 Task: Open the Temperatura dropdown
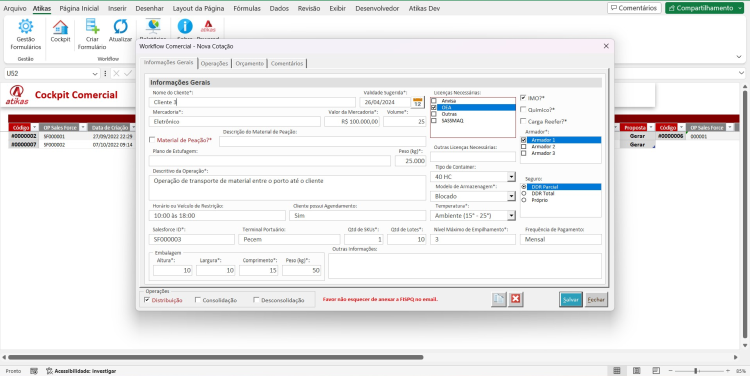click(x=511, y=216)
